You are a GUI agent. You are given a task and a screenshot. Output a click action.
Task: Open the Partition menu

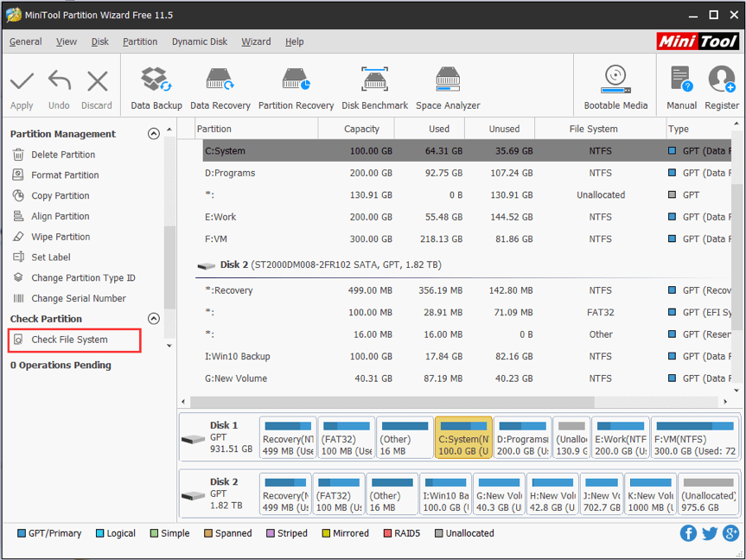tap(140, 41)
